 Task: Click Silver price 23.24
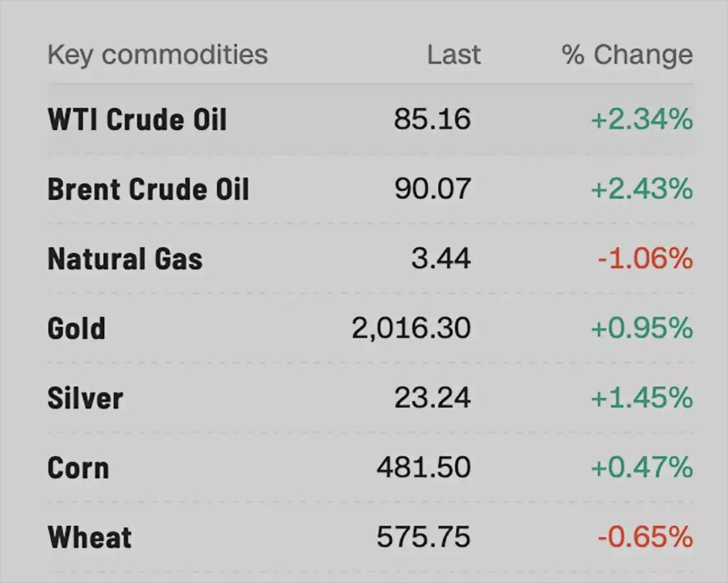click(x=432, y=398)
